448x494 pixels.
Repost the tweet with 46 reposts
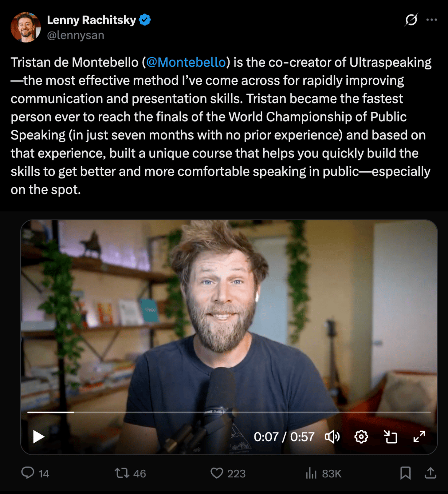122,473
